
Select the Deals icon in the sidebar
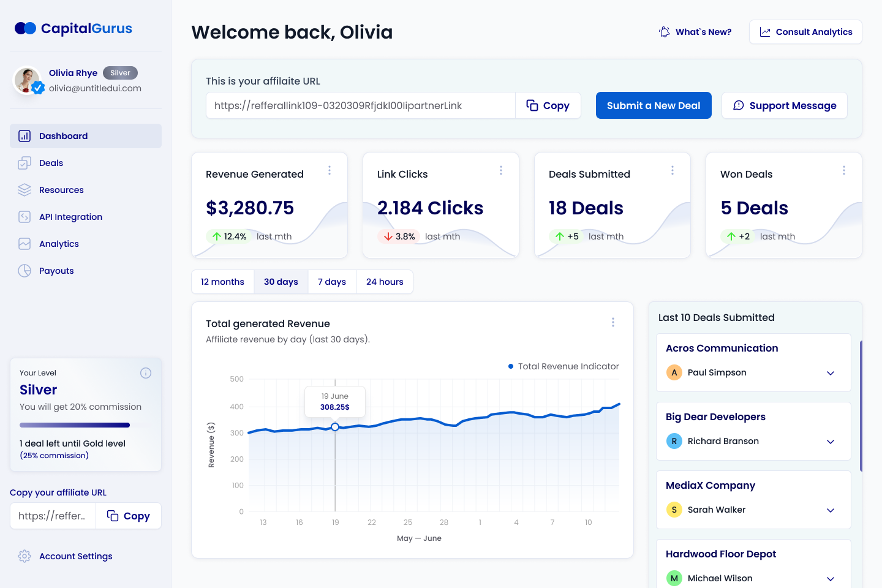point(24,163)
